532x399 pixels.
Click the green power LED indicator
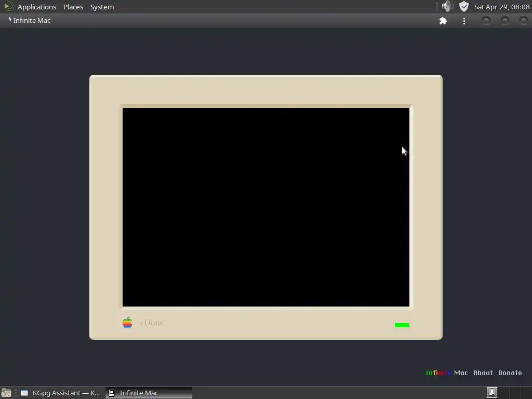click(x=402, y=325)
